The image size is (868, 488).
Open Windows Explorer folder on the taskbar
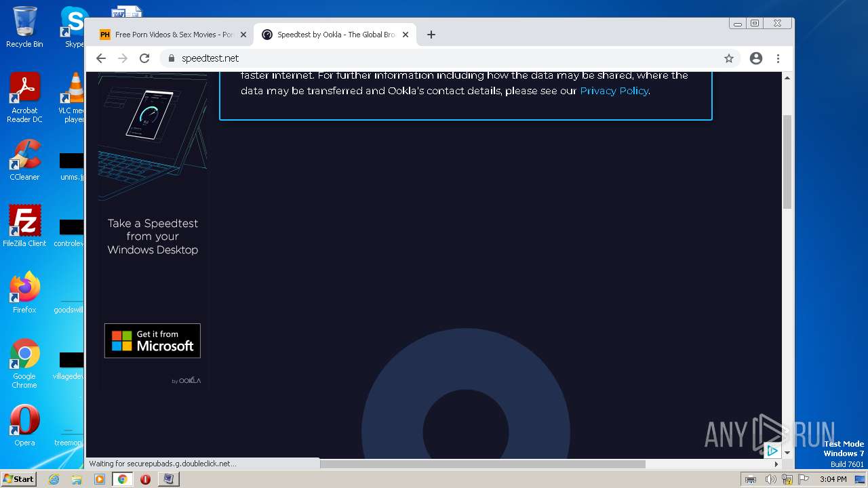(x=77, y=479)
